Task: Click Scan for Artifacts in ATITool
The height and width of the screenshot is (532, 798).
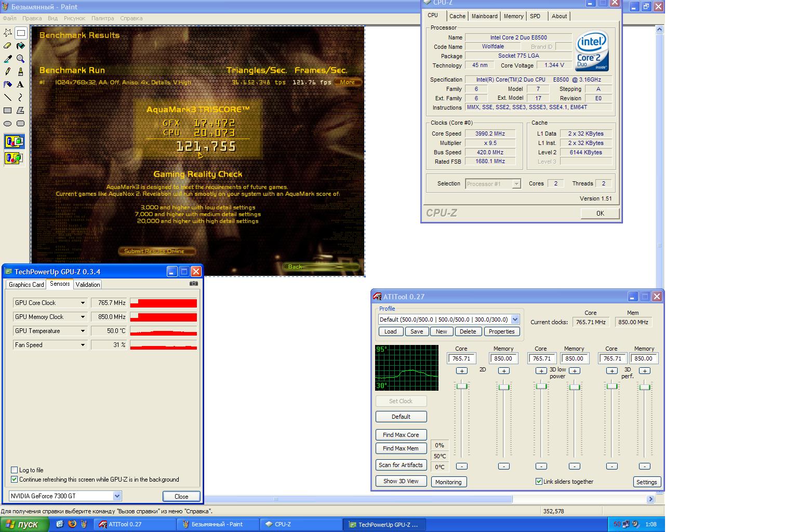Action: click(401, 465)
